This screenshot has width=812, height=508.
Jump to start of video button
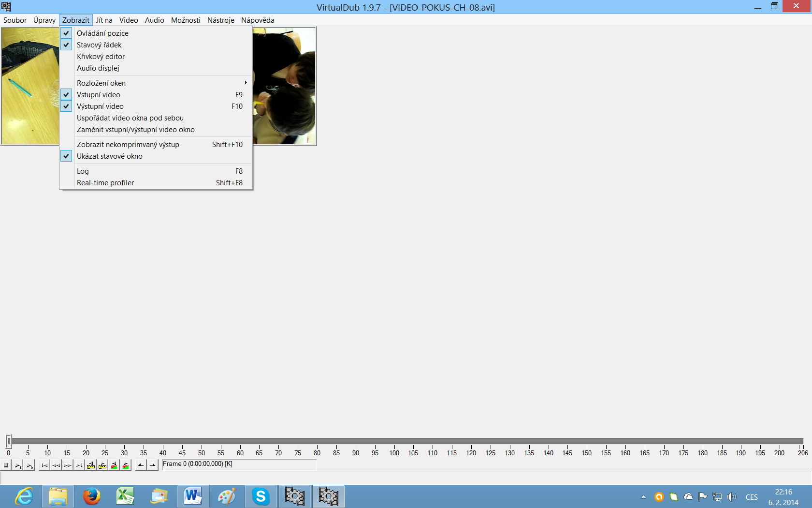point(44,465)
